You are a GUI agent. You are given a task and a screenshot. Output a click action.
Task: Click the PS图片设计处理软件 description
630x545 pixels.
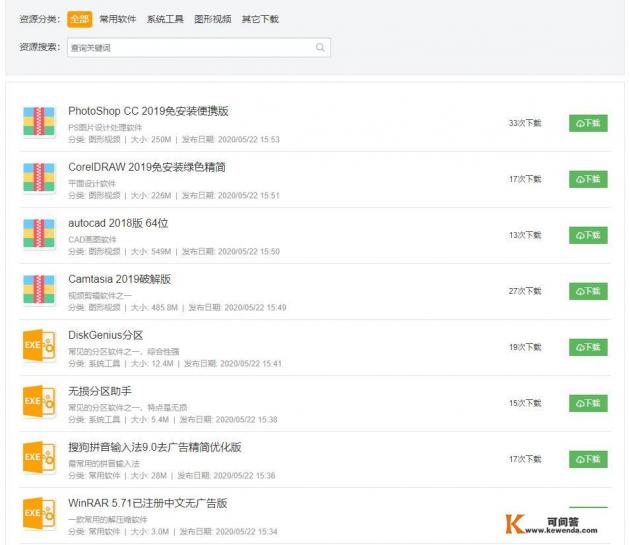105,127
